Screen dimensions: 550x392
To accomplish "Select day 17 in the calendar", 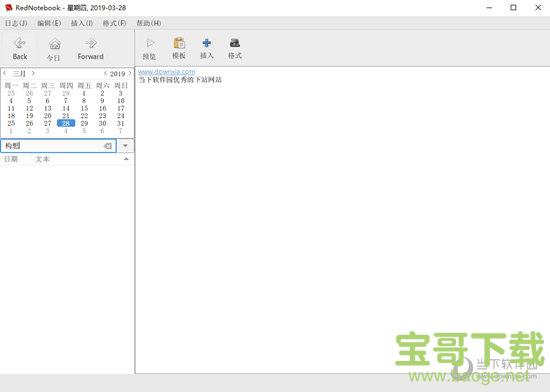I will [x=121, y=108].
